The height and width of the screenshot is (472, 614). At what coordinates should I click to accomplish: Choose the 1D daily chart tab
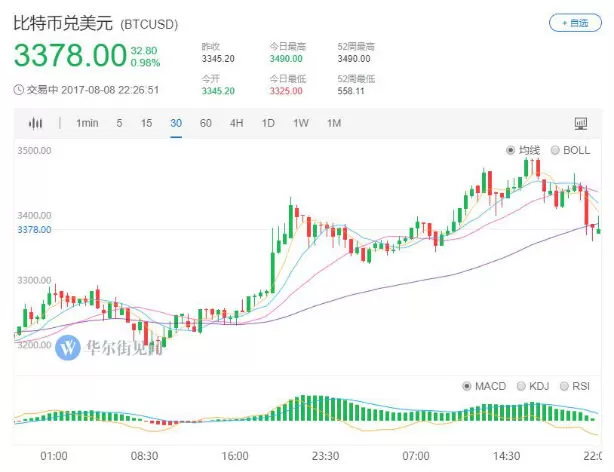click(268, 123)
